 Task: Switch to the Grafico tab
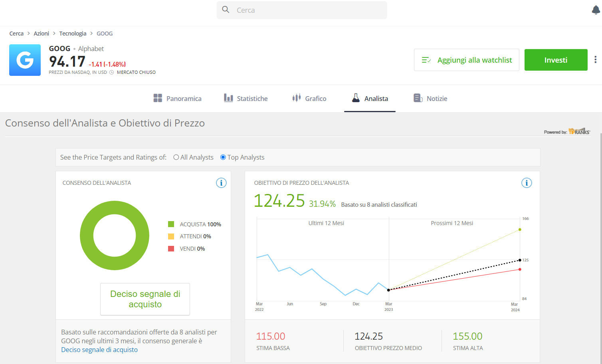pos(309,99)
